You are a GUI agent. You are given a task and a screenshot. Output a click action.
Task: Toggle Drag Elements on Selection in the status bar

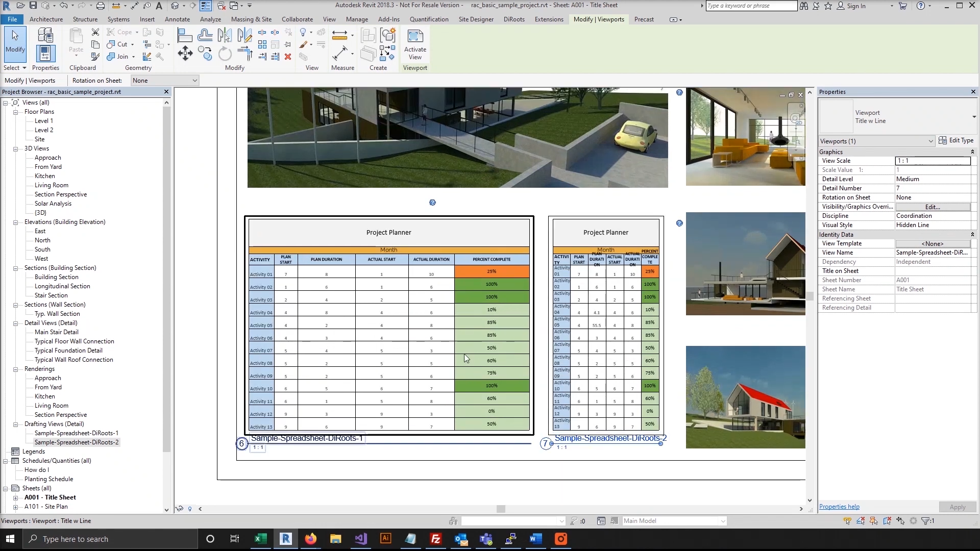tap(900, 521)
